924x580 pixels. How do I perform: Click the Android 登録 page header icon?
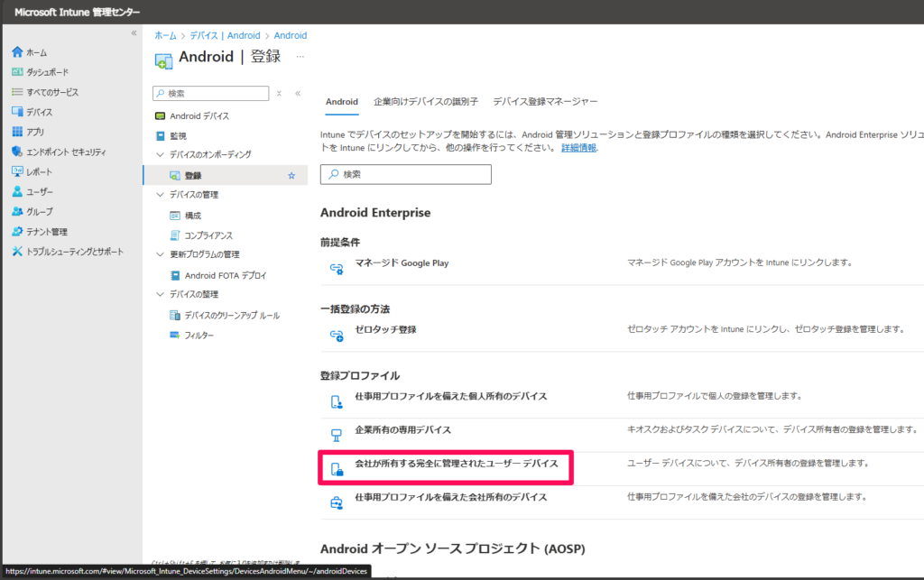(x=163, y=60)
